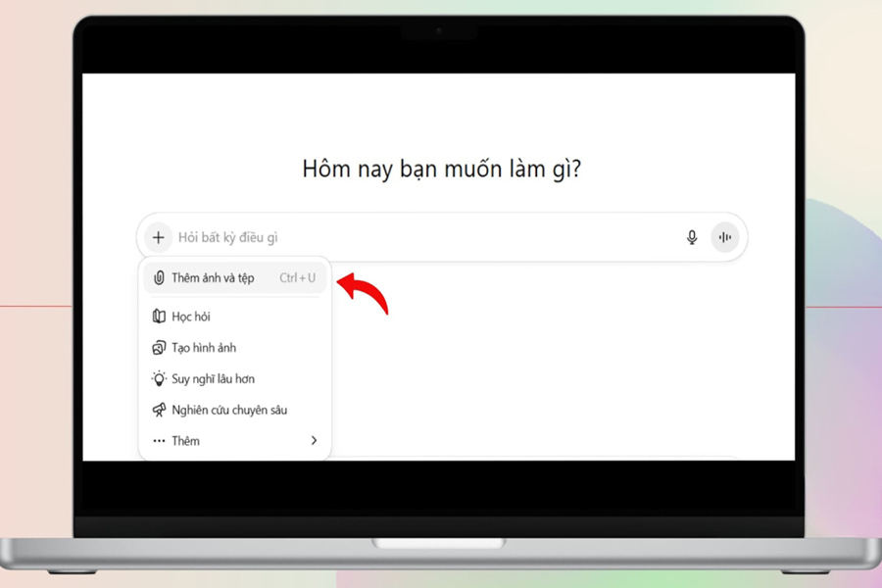Screen dimensions: 882x588
Task: Click the book icon beside Học hỏi
Action: 159,317
